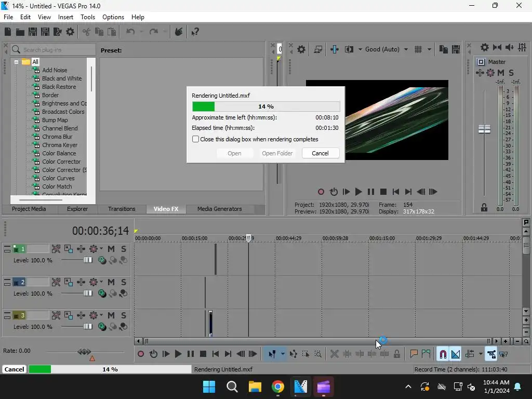The image size is (532, 399).
Task: Toggle Automatic Crossfades button
Action: point(456,354)
